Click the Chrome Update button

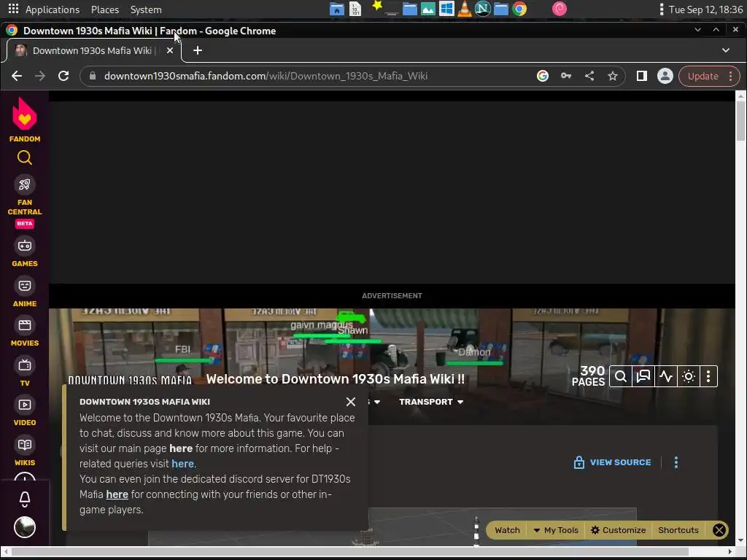703,76
